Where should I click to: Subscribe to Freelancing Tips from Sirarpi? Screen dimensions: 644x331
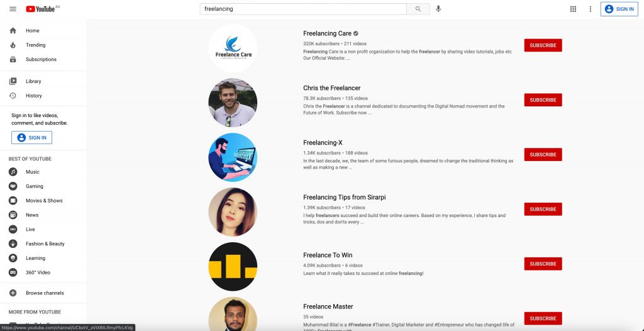click(543, 210)
